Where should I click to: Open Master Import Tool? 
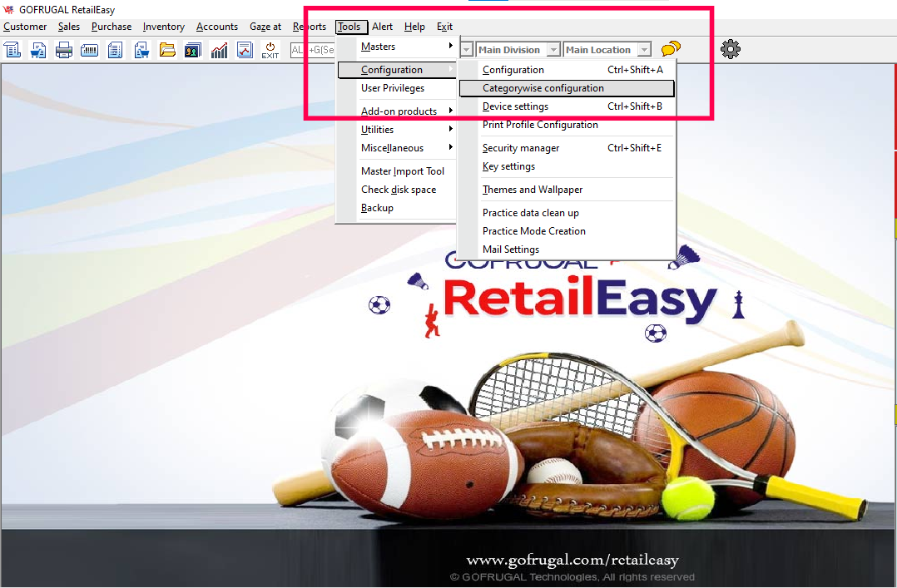(402, 171)
